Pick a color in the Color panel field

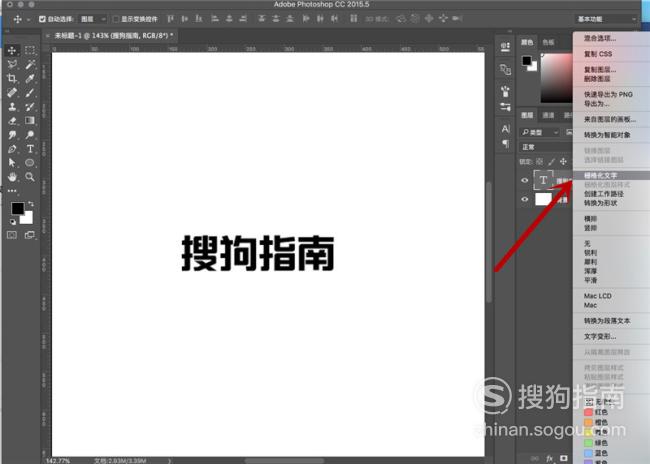click(x=557, y=78)
